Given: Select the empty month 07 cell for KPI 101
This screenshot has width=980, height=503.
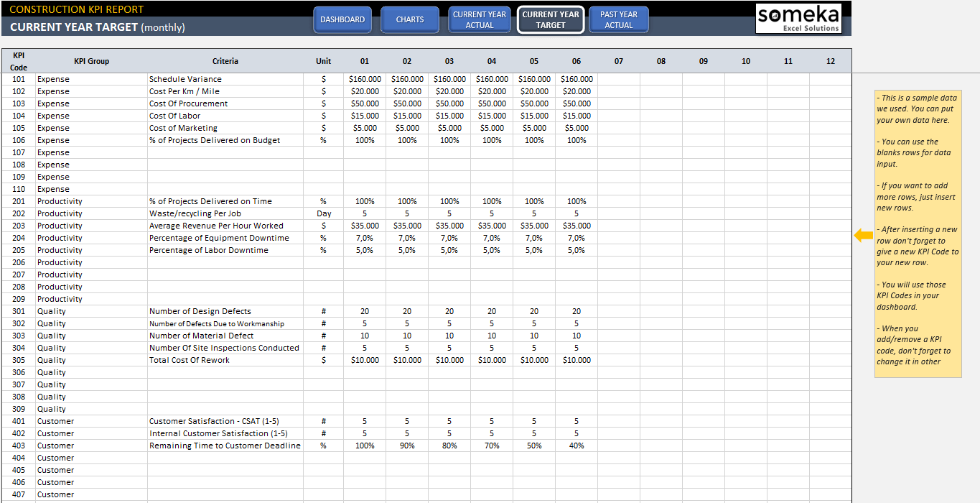Looking at the screenshot, I should [618, 79].
